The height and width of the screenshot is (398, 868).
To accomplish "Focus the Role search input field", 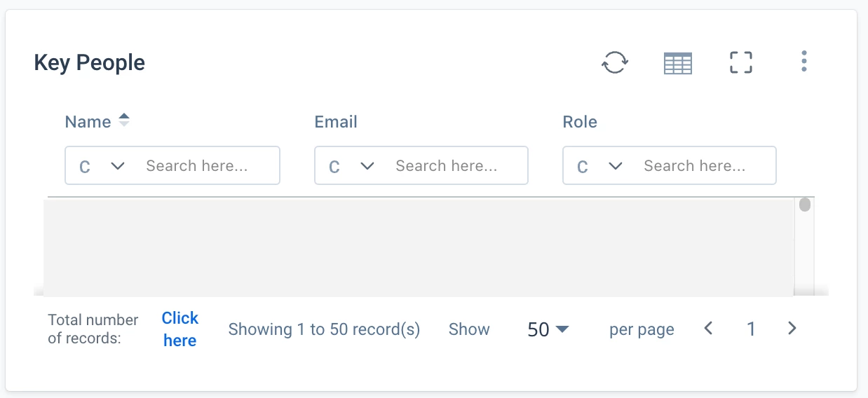I will tap(705, 166).
